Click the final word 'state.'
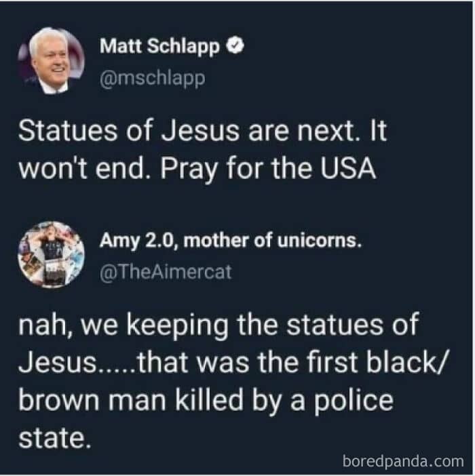 (55, 439)
